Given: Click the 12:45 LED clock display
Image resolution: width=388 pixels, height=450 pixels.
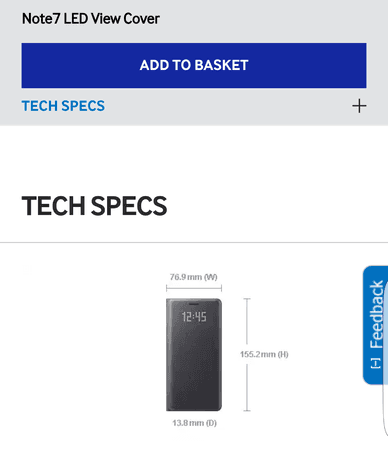Looking at the screenshot, I should [x=194, y=317].
